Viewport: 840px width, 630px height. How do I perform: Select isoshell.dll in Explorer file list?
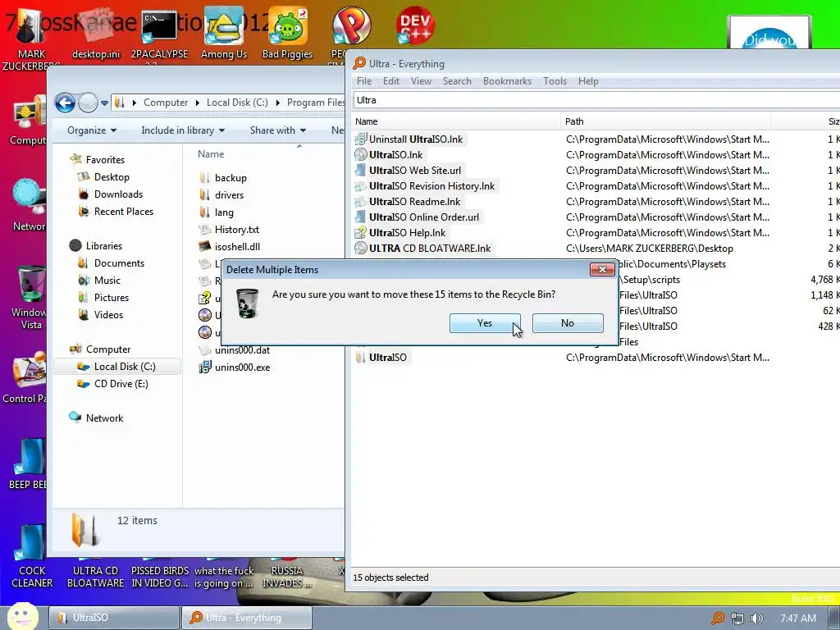237,246
